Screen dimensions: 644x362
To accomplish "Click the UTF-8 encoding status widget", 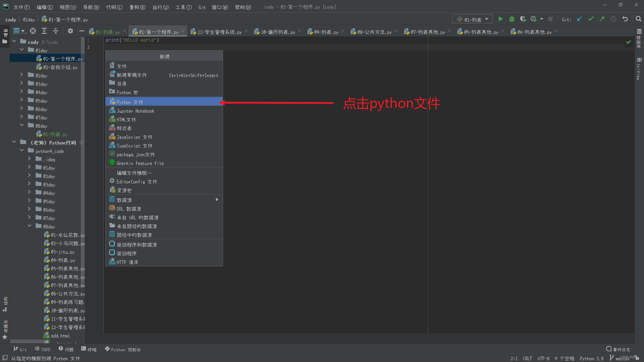I will tap(543, 358).
